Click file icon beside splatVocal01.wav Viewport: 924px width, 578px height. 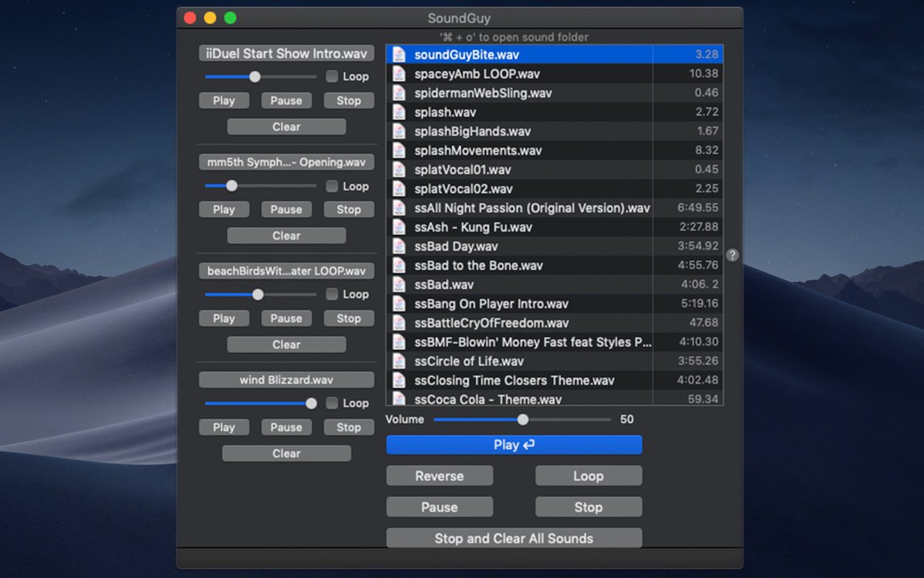pos(399,170)
